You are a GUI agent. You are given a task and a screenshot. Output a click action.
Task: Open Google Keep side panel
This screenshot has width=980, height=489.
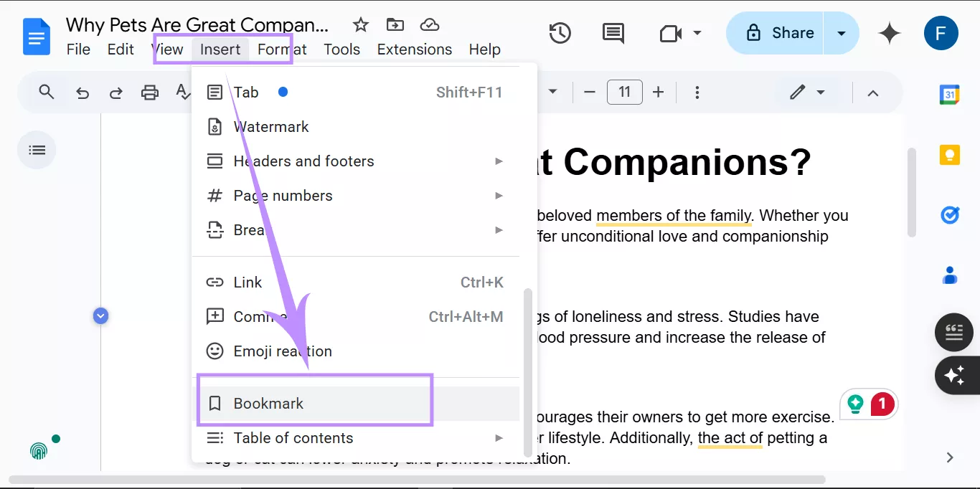pos(950,155)
